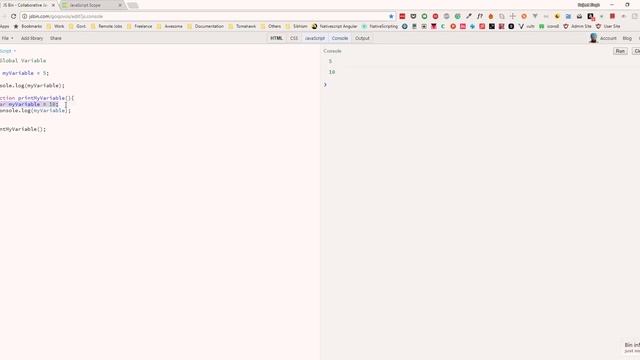Click the console output value 5
The width and height of the screenshot is (640, 360).
click(330, 61)
